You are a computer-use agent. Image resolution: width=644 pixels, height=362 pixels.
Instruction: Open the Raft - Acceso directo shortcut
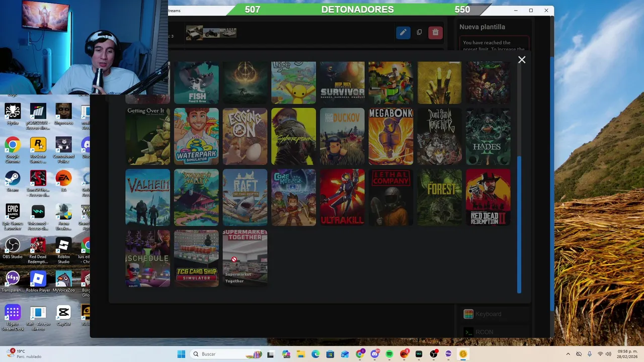tap(38, 318)
